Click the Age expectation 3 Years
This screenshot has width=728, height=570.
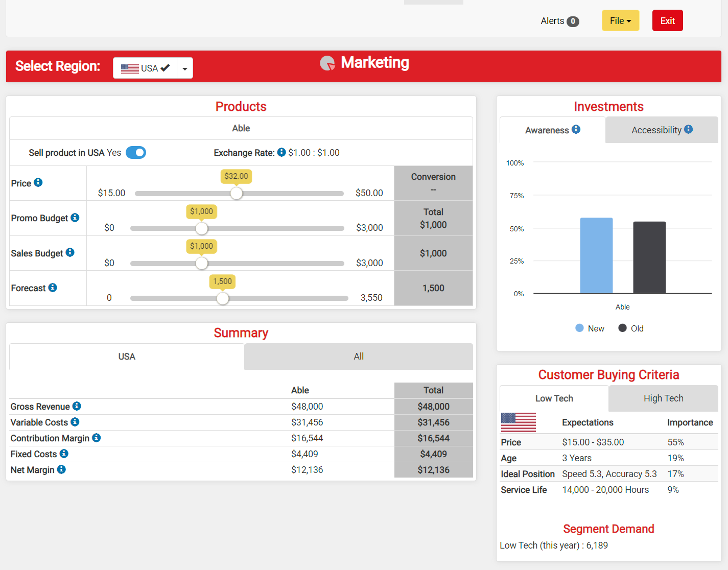577,458
